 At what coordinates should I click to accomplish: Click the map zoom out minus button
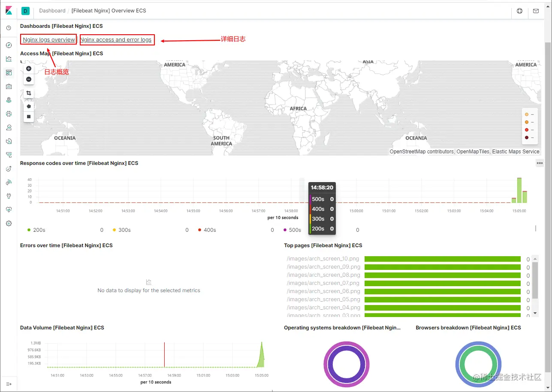29,79
